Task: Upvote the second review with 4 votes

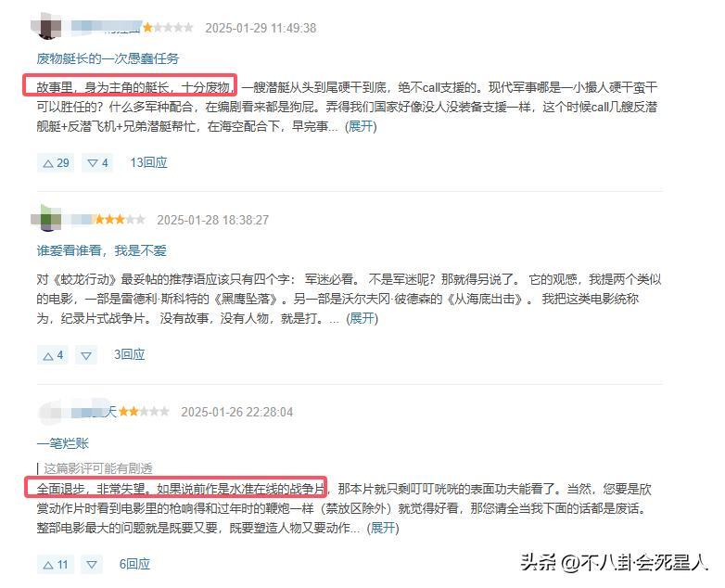Action: pyautogui.click(x=53, y=355)
